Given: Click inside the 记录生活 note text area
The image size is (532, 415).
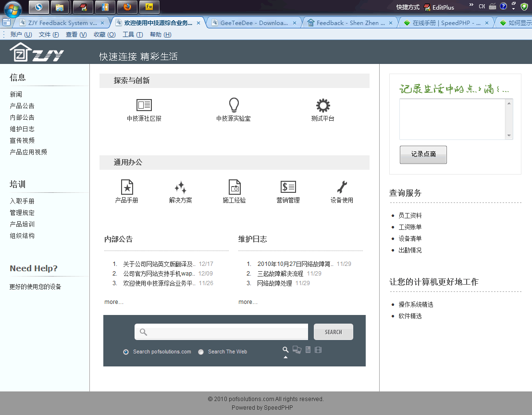Looking at the screenshot, I should [453, 119].
